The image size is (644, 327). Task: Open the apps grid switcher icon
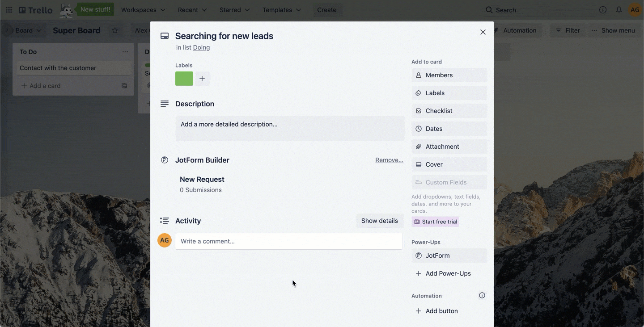coord(9,10)
